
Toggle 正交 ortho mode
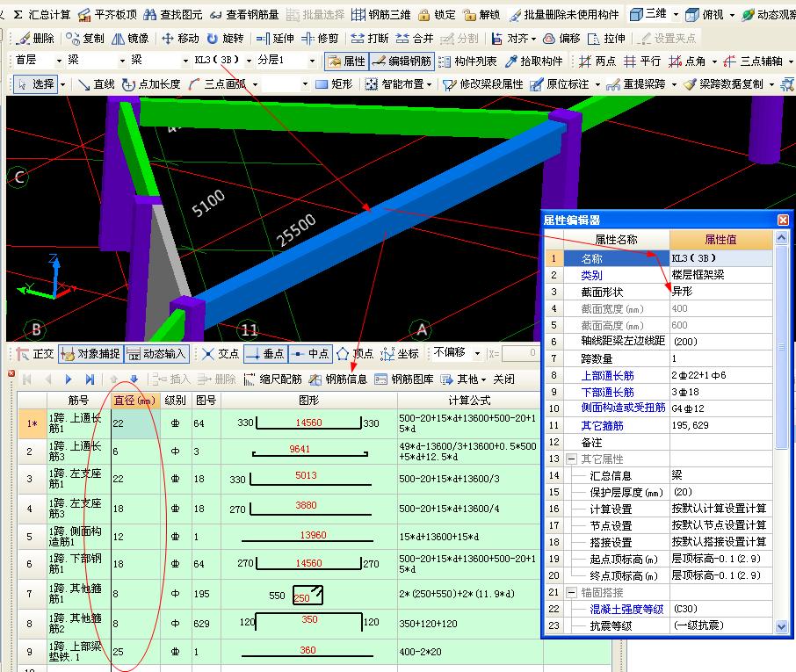[x=34, y=354]
